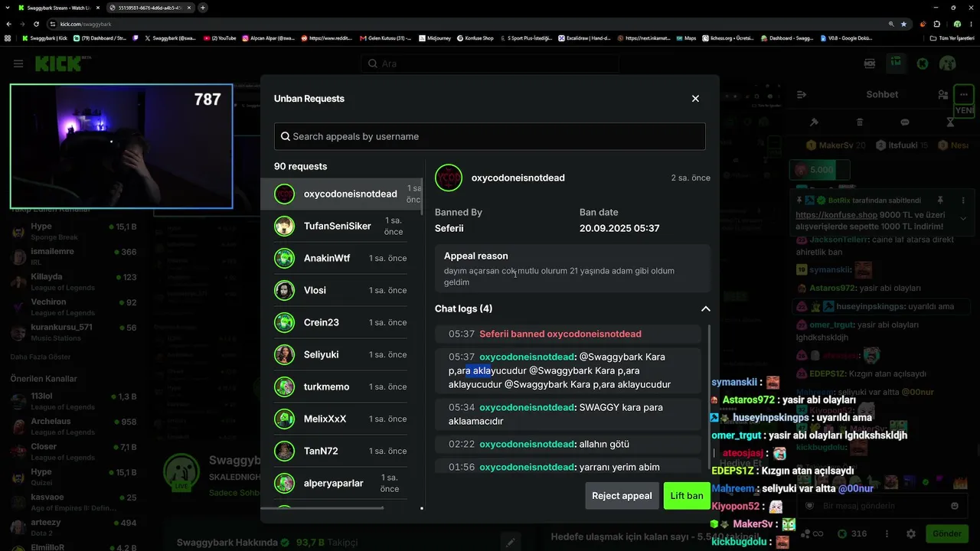Click the leftmost icon in Kick header group
This screenshot has height=551, width=980.
pyautogui.click(x=870, y=64)
